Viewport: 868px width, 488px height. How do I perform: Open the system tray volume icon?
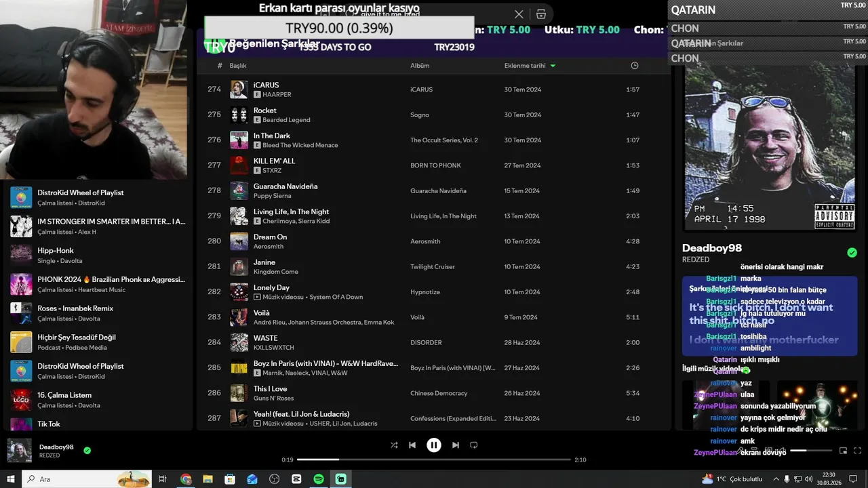click(809, 479)
